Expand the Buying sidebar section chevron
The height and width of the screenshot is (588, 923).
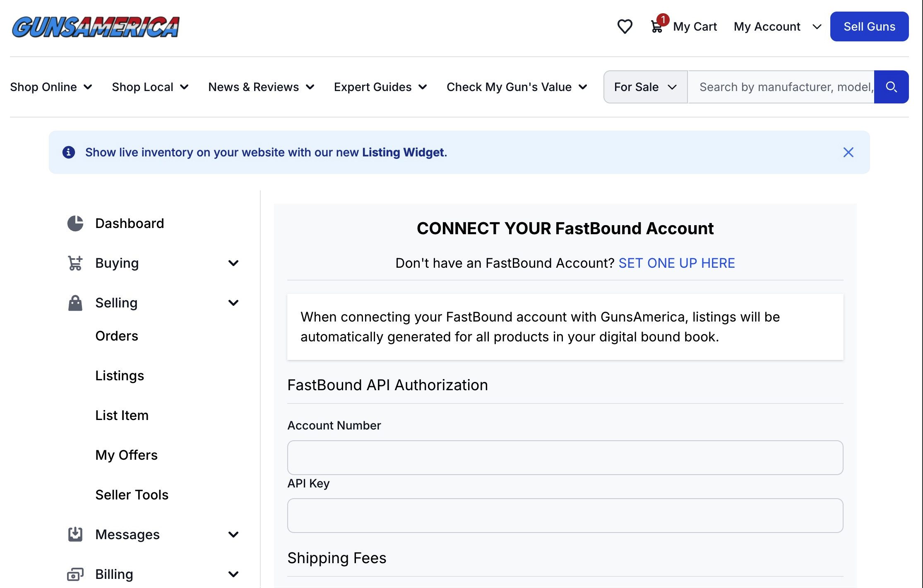tap(233, 263)
